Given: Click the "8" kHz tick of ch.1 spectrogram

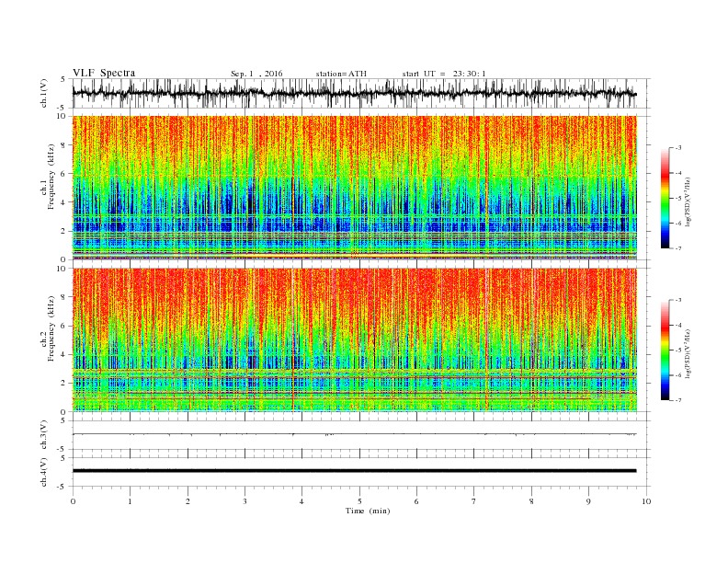Looking at the screenshot, I should pyautogui.click(x=64, y=145).
